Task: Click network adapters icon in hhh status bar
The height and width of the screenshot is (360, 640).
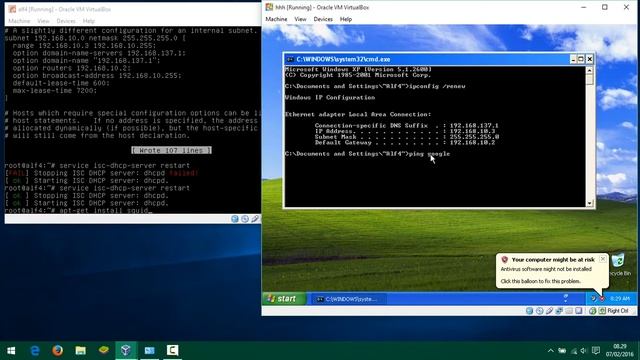Action: coord(559,311)
